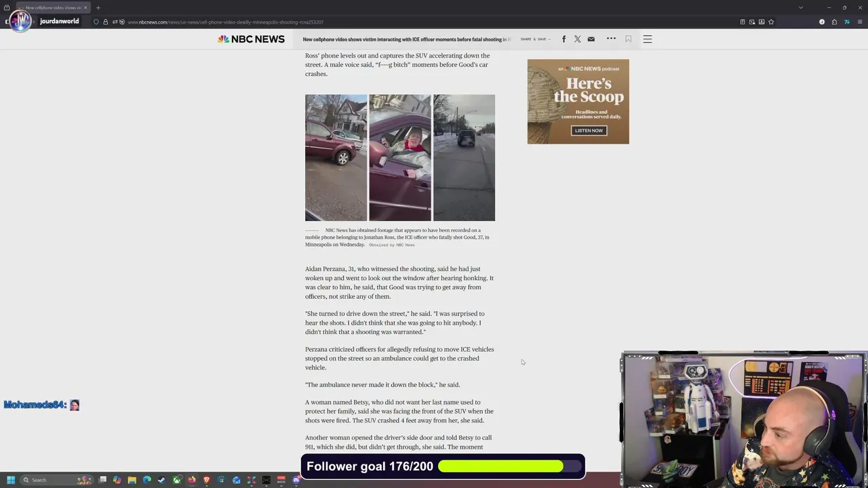Open the right photo of street
Screen dimensions: 868x488
click(x=464, y=157)
